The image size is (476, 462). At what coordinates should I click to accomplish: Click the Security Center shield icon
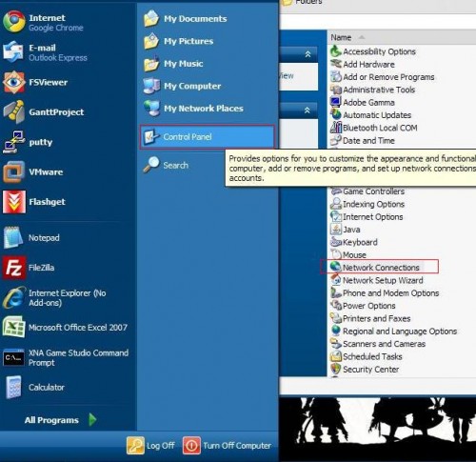pyautogui.click(x=336, y=369)
